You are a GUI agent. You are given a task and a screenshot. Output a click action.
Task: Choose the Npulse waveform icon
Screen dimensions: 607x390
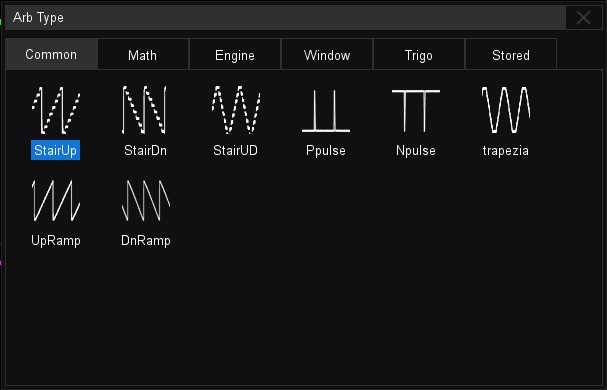416,111
